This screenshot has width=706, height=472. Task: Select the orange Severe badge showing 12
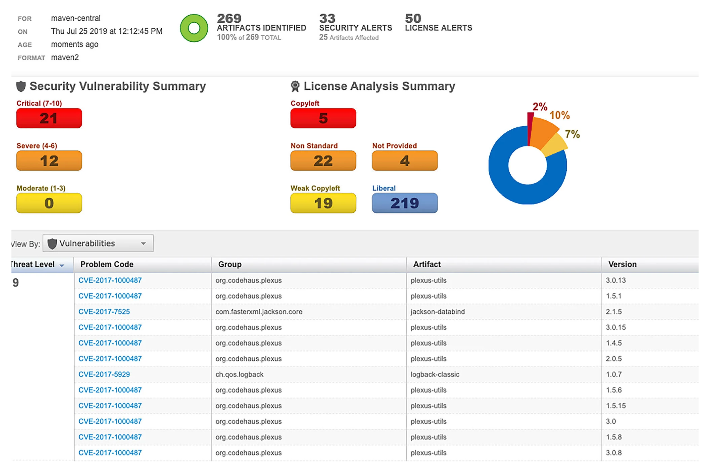[49, 161]
